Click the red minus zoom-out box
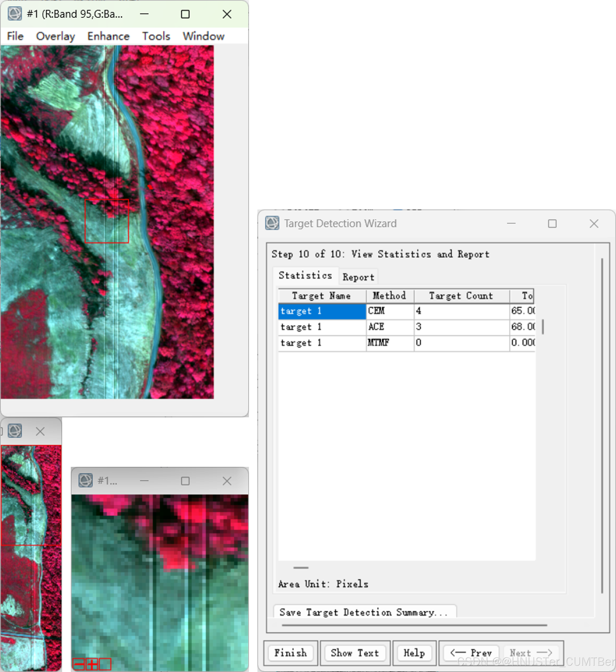The image size is (616, 672). click(x=79, y=664)
